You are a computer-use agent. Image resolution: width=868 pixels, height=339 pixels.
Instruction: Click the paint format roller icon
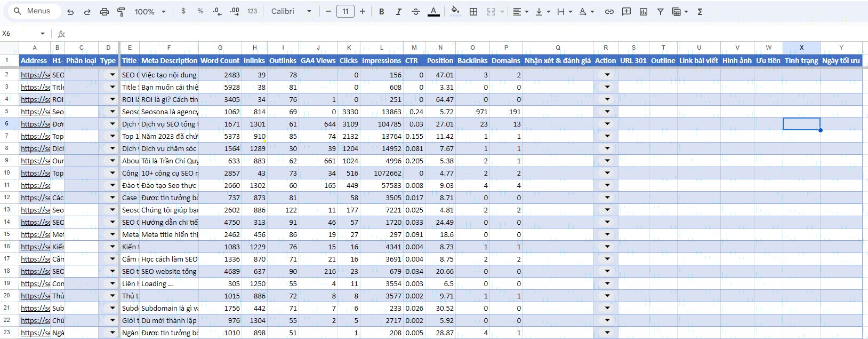tap(121, 11)
